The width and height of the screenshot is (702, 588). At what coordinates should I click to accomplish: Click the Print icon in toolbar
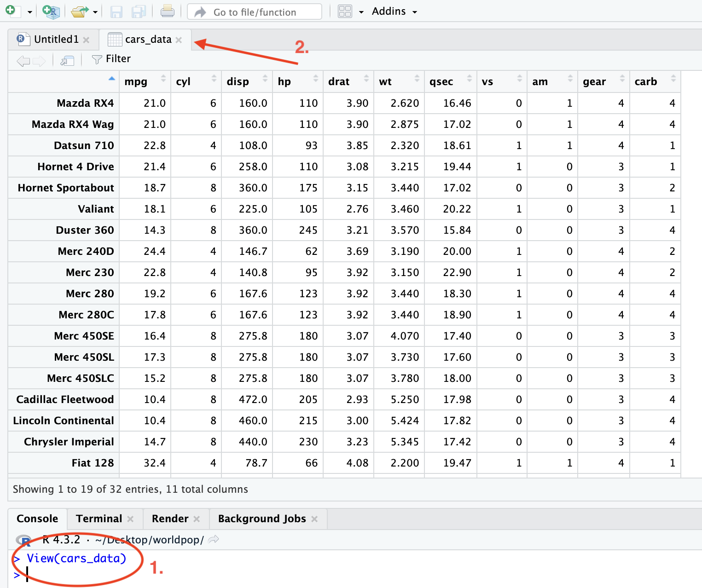(x=168, y=11)
